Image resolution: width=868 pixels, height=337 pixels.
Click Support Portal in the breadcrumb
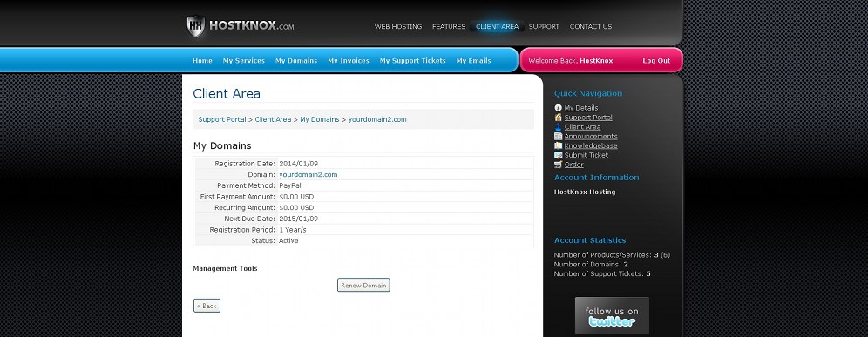coord(222,119)
